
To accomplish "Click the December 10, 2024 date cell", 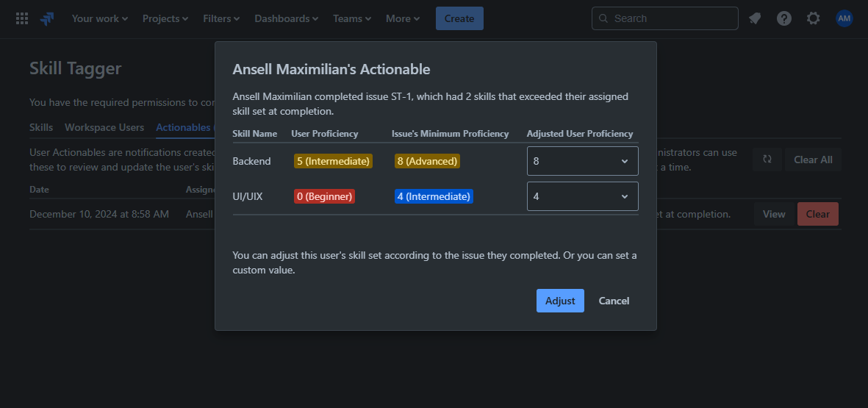I will pyautogui.click(x=99, y=214).
